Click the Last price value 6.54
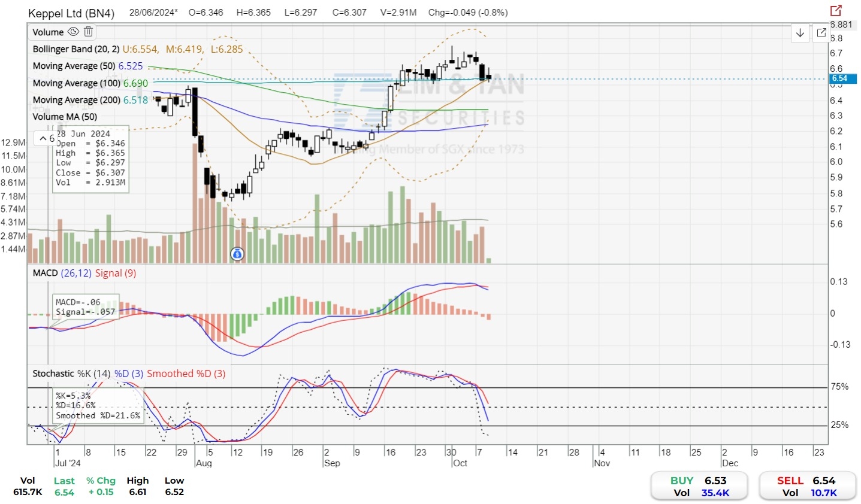 pyautogui.click(x=64, y=493)
